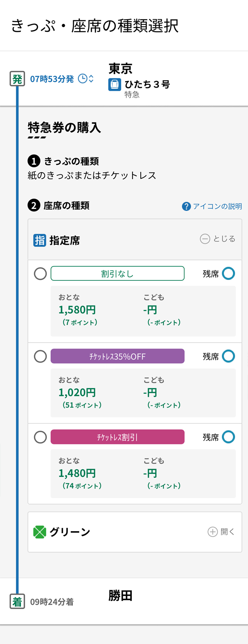Click the blue 指 reserved seat icon
Screen dimensions: 248x644
(x=40, y=240)
